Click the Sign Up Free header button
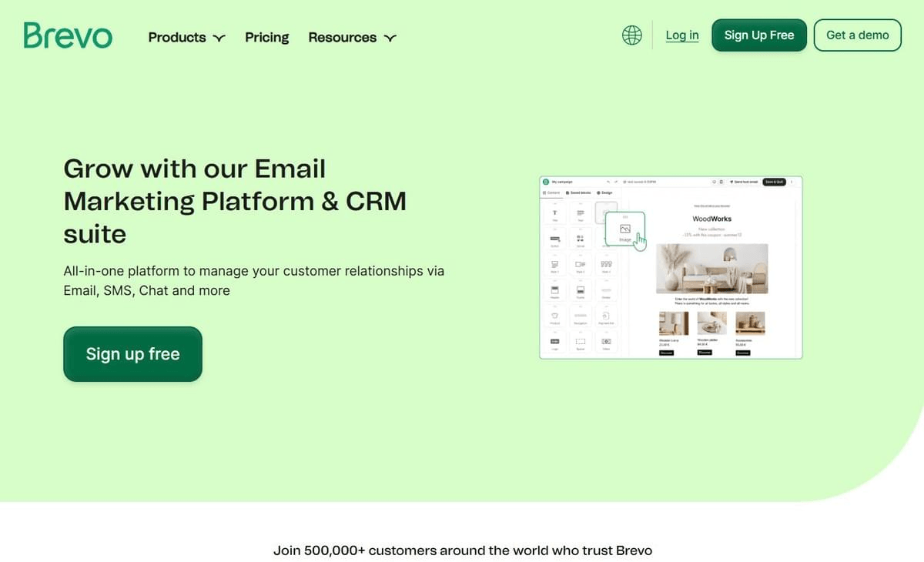Screen dimensions: 924x562 coord(759,35)
